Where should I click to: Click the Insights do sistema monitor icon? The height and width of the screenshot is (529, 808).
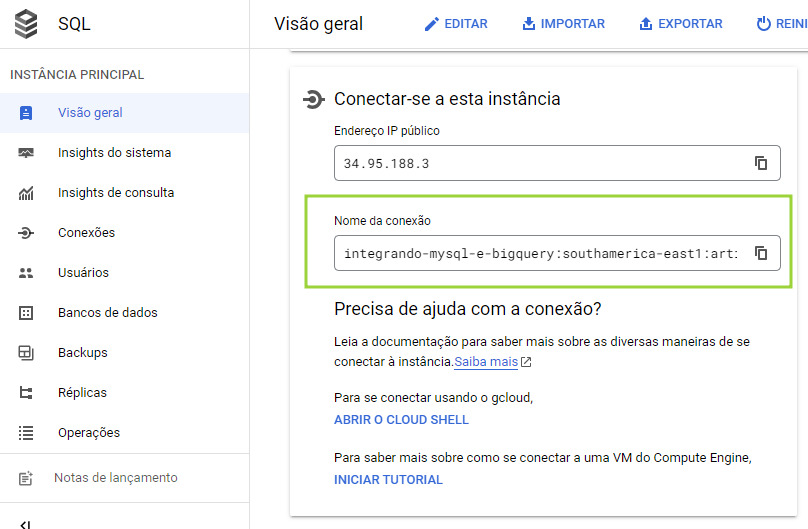point(26,153)
